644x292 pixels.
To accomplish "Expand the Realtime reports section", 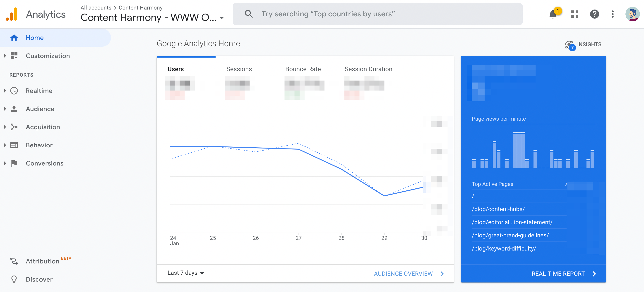I will 5,90.
